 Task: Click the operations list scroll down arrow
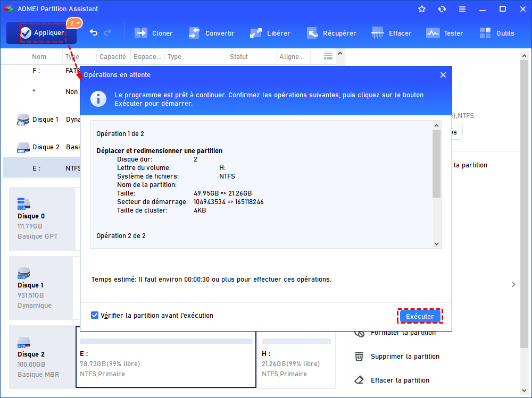coord(437,244)
